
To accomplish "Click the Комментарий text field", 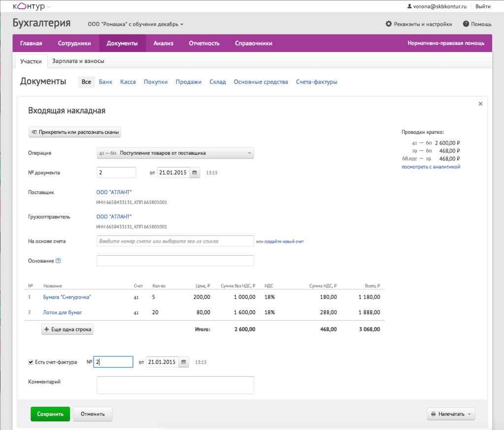I will point(175,385).
